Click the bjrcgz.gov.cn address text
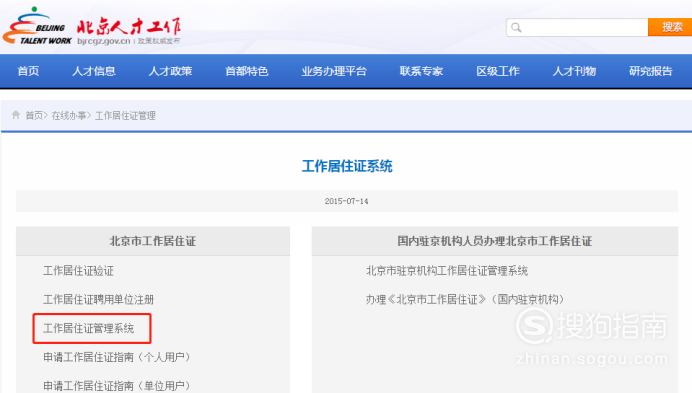This screenshot has height=393, width=692. click(x=104, y=41)
